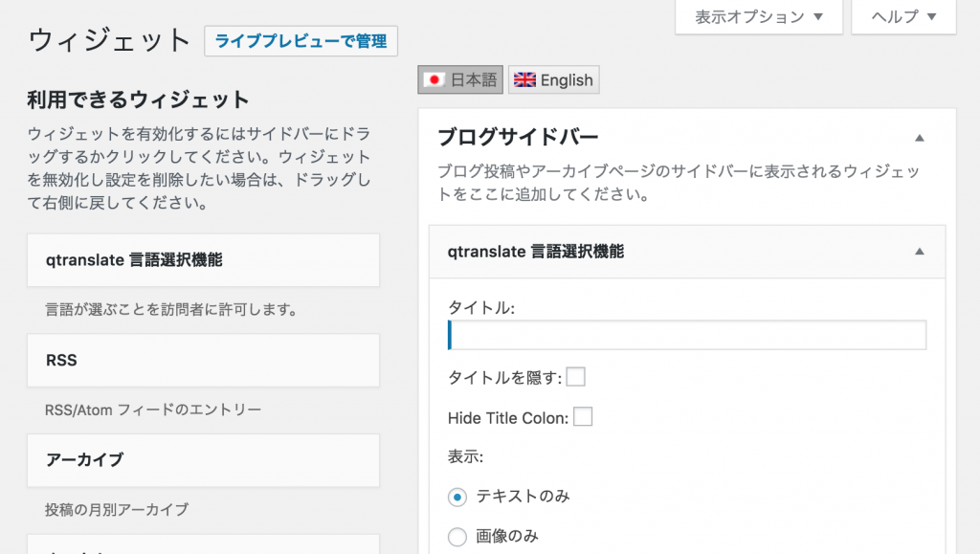This screenshot has width=980, height=554.
Task: Select qtranslate 言語選択機能 from available widgets
Action: (203, 259)
